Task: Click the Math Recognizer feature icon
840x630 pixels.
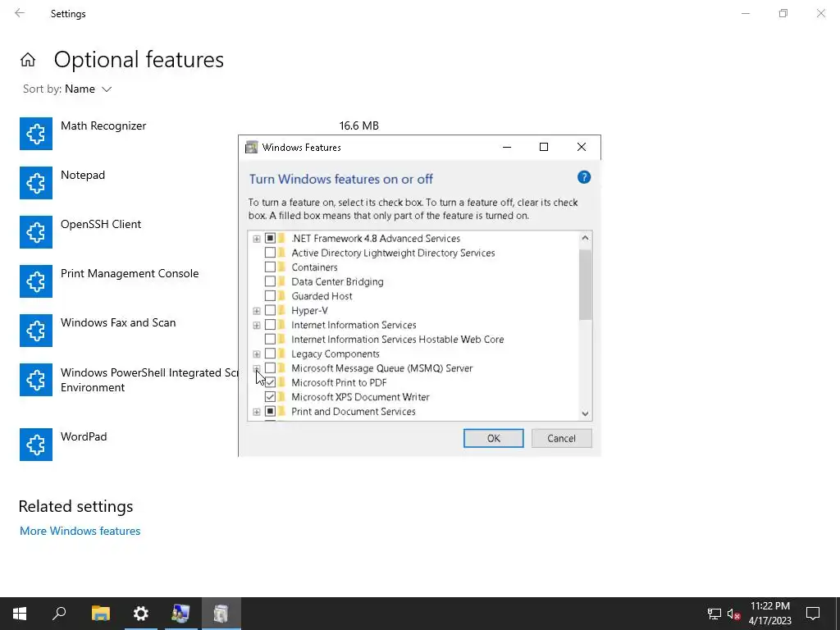Action: [x=36, y=134]
